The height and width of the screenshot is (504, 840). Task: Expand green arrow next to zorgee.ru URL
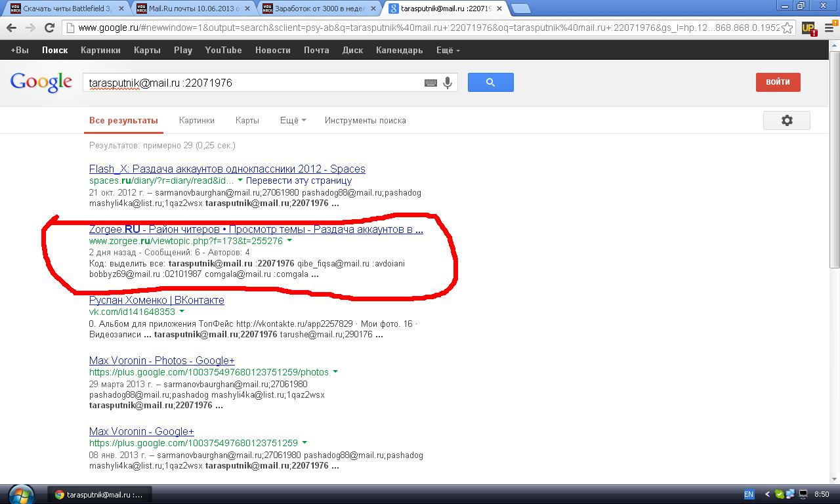click(x=289, y=241)
